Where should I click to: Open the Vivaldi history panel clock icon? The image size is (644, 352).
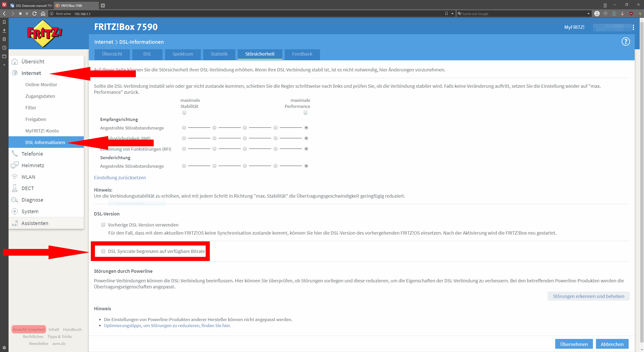click(x=4, y=48)
